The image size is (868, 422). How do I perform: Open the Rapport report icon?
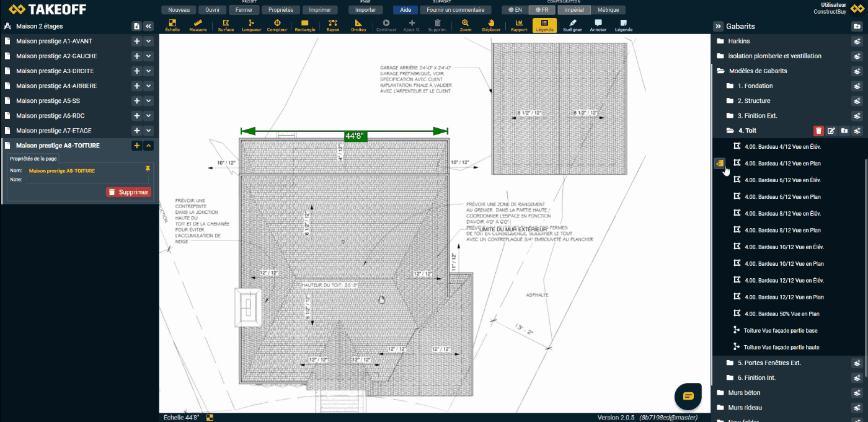tap(519, 25)
